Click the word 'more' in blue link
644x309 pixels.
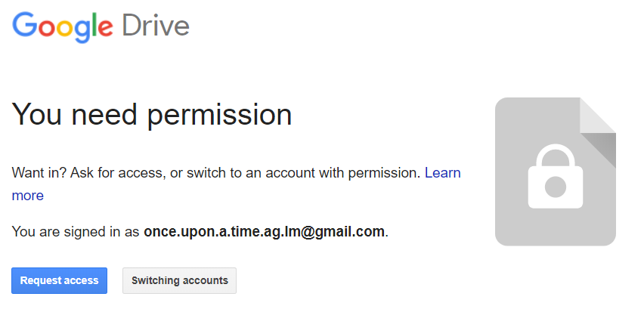click(x=27, y=196)
